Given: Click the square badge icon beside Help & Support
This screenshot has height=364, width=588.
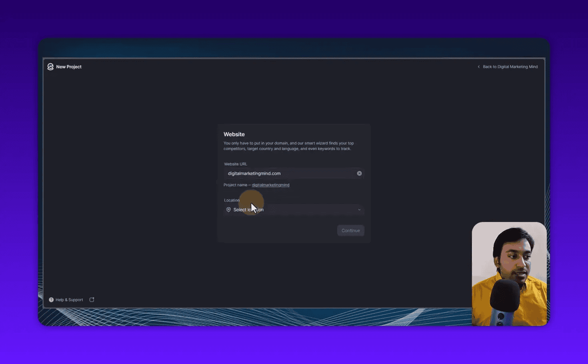Looking at the screenshot, I should click(x=92, y=299).
